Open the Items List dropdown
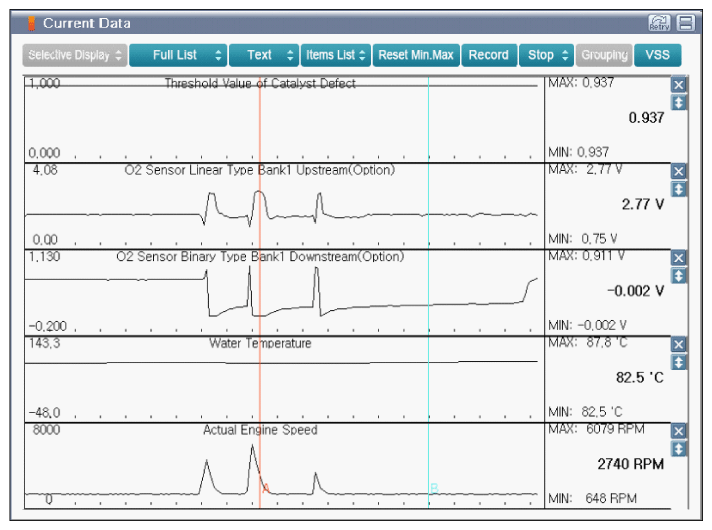The height and width of the screenshot is (530, 712). [x=336, y=55]
